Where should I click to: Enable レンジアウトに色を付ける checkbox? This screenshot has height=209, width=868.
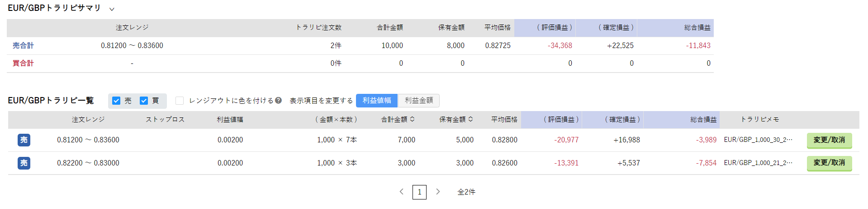180,101
